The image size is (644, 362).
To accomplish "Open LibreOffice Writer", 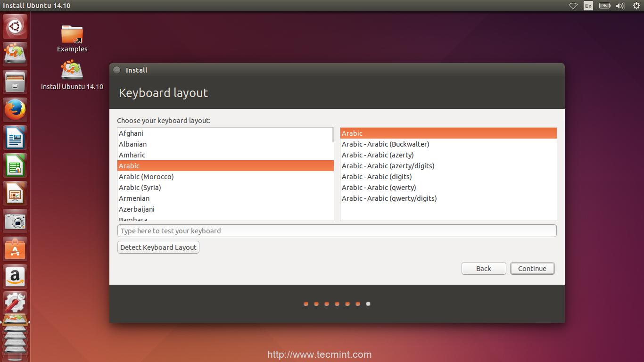I will pyautogui.click(x=15, y=138).
